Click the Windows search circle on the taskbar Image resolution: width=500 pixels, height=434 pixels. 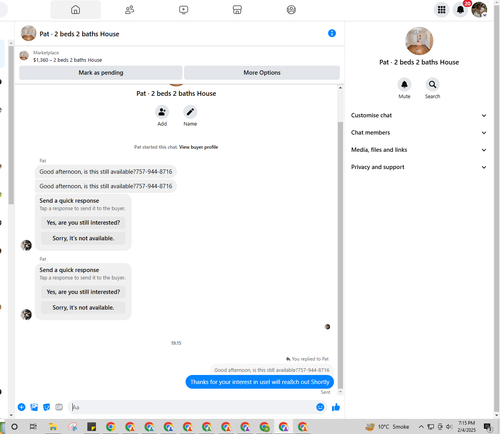click(14, 427)
